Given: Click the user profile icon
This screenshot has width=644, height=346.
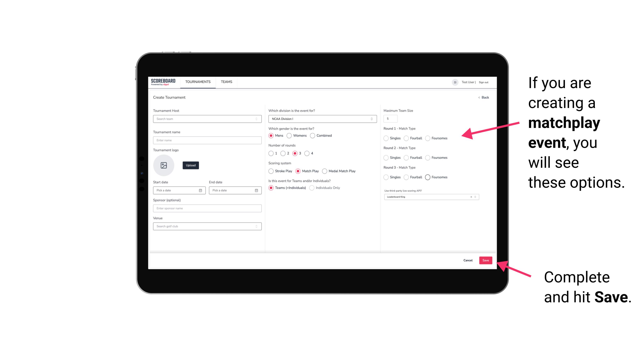Looking at the screenshot, I should coord(454,82).
